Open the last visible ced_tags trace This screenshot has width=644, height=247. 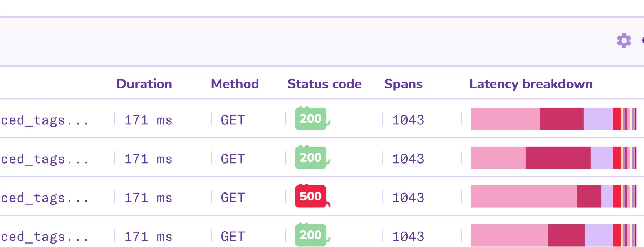44,236
